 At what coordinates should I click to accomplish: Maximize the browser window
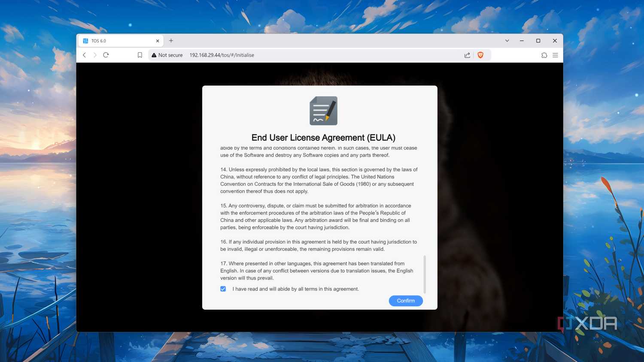(538, 41)
